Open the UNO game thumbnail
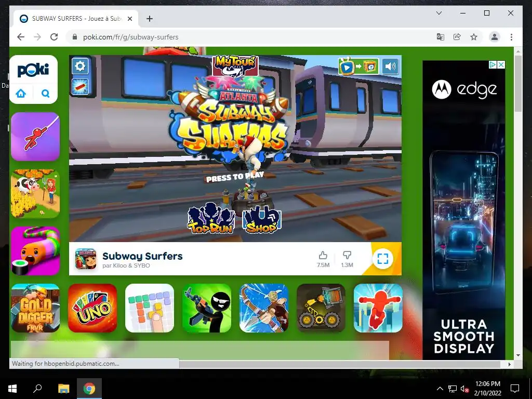 pyautogui.click(x=92, y=308)
